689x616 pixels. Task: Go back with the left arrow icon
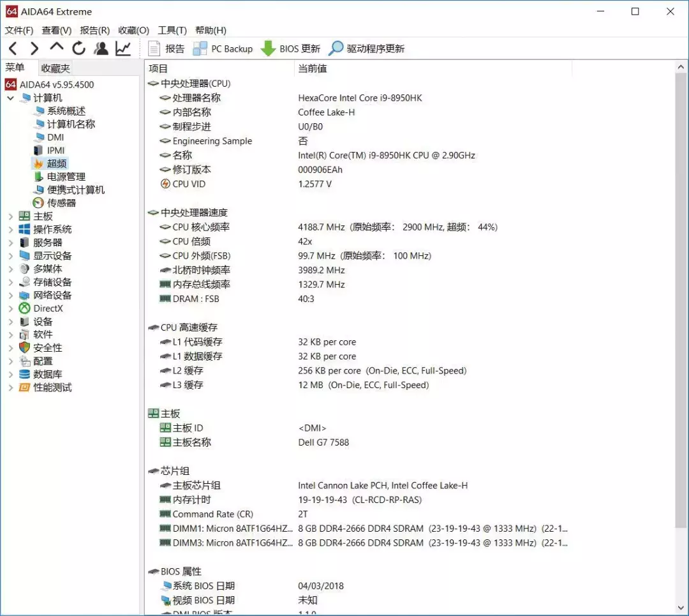coord(13,49)
